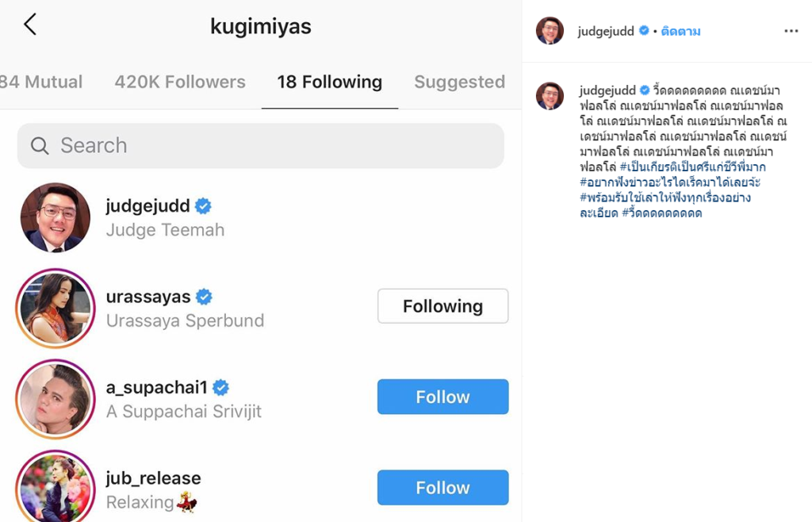Toggle the Following button for urassayas
The image size is (812, 522).
click(x=442, y=306)
